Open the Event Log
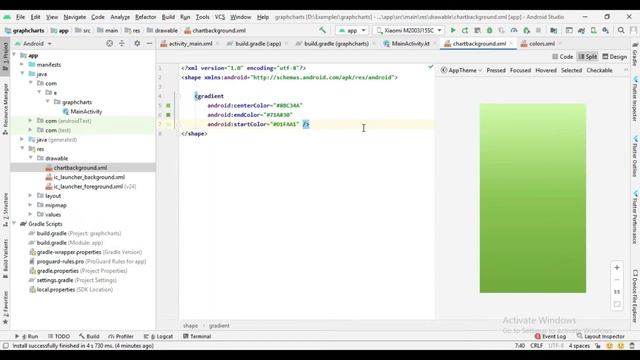This screenshot has height=360, width=640. click(550, 336)
